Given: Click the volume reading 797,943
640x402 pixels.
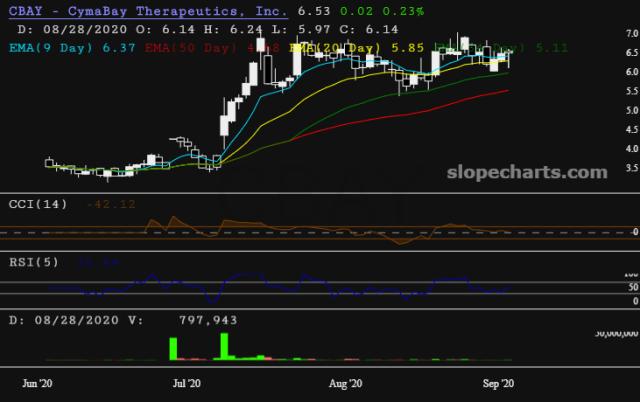Looking at the screenshot, I should coord(208,320).
